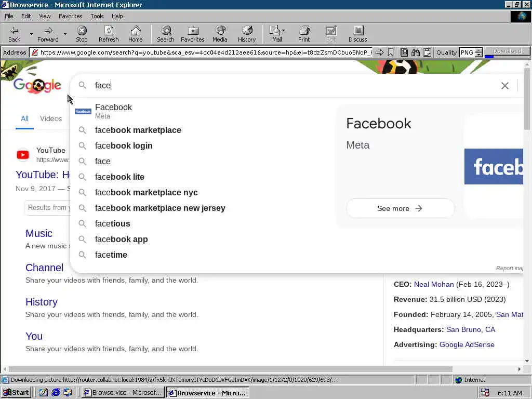Choose suggestion 'facetime'

(x=204, y=255)
